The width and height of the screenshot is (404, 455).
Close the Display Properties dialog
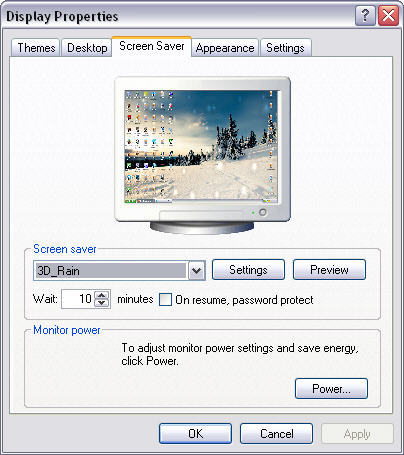388,16
